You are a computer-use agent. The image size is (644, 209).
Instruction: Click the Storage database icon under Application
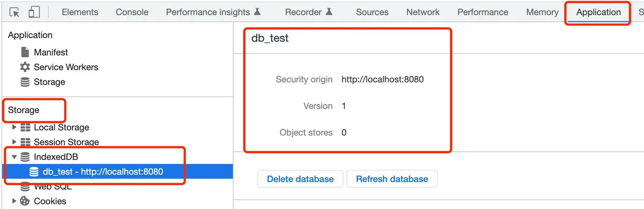pyautogui.click(x=25, y=82)
